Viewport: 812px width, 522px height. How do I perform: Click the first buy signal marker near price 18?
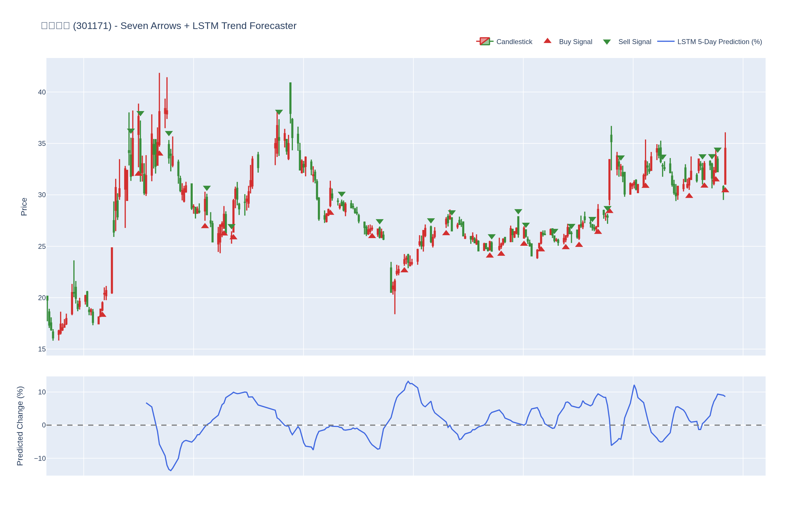[x=103, y=315]
